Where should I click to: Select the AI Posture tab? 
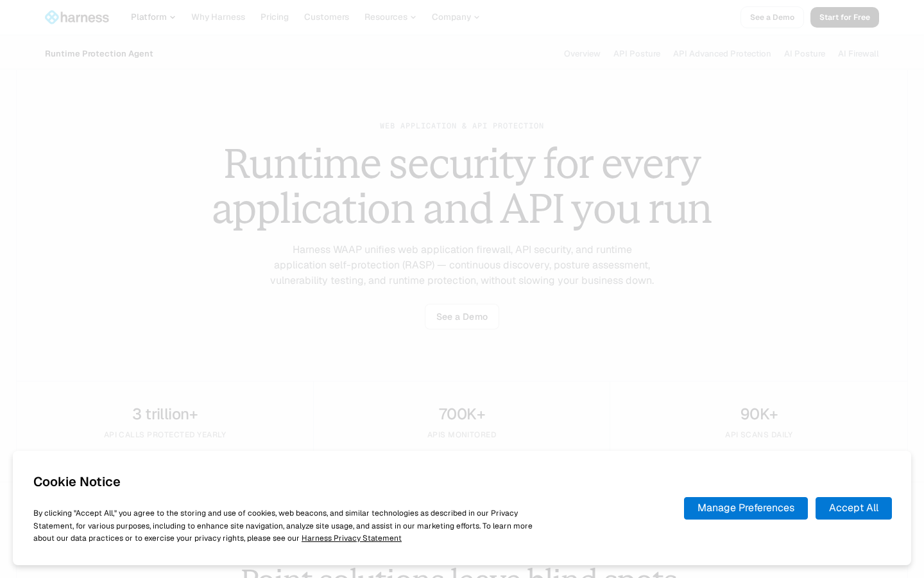[x=805, y=54]
